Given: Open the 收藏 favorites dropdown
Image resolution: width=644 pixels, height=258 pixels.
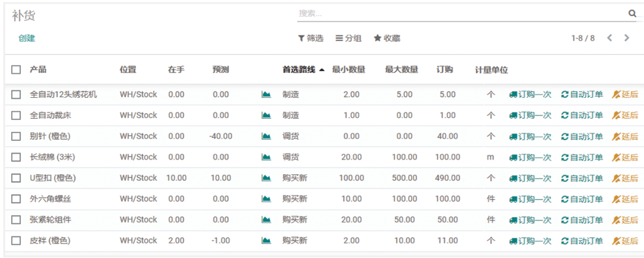Looking at the screenshot, I should tap(387, 38).
